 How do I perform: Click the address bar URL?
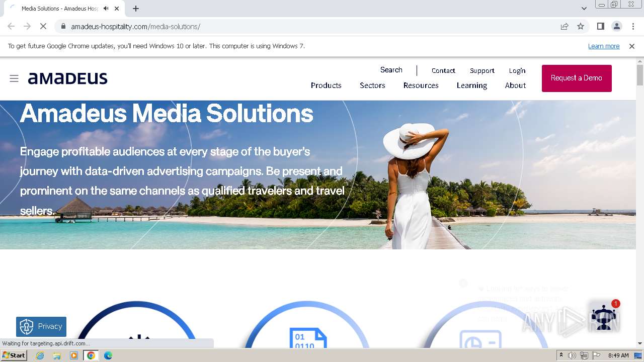point(135,27)
